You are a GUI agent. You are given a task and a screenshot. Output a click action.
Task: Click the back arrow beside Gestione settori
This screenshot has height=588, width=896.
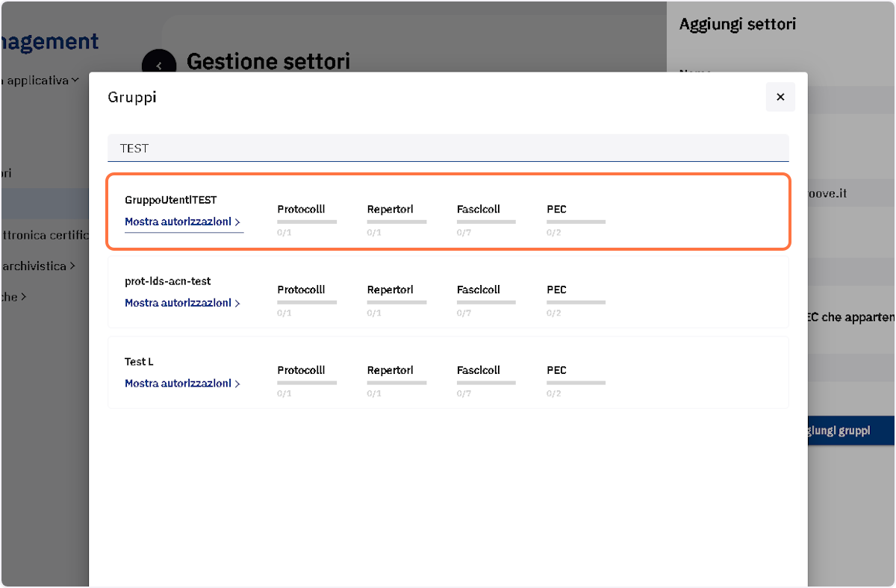pyautogui.click(x=159, y=66)
